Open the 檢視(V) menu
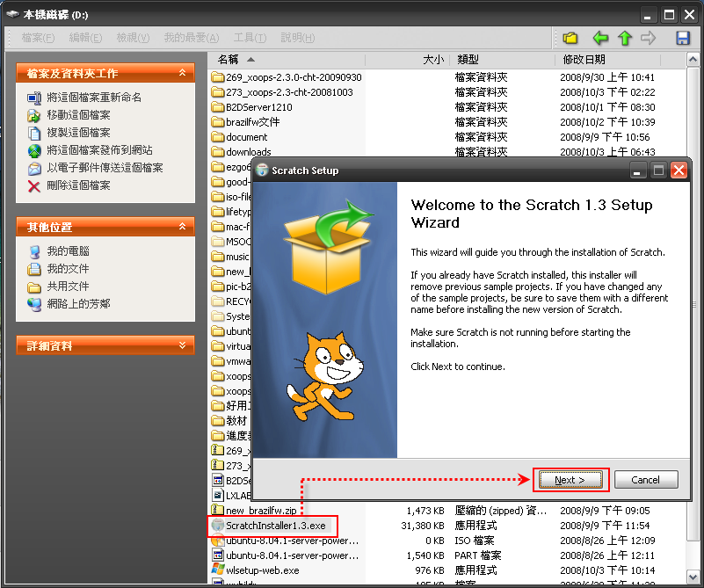This screenshot has height=588, width=704. pos(133,38)
